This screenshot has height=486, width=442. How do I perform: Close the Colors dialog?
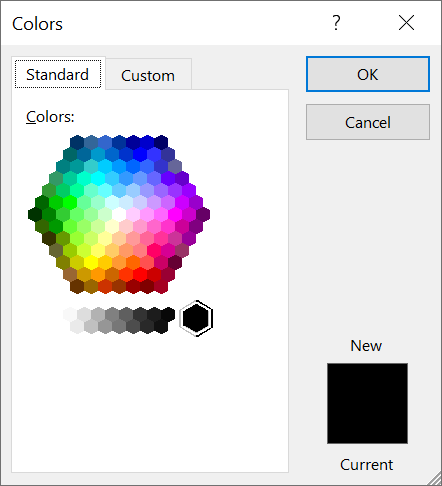click(406, 23)
